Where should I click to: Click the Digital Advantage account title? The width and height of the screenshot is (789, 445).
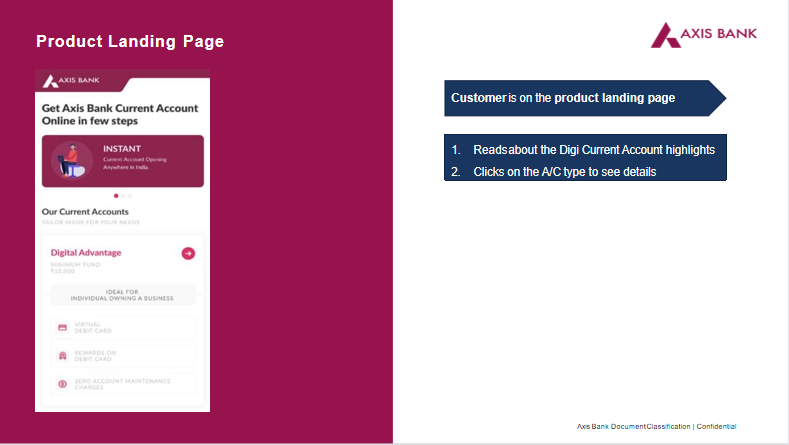(86, 253)
